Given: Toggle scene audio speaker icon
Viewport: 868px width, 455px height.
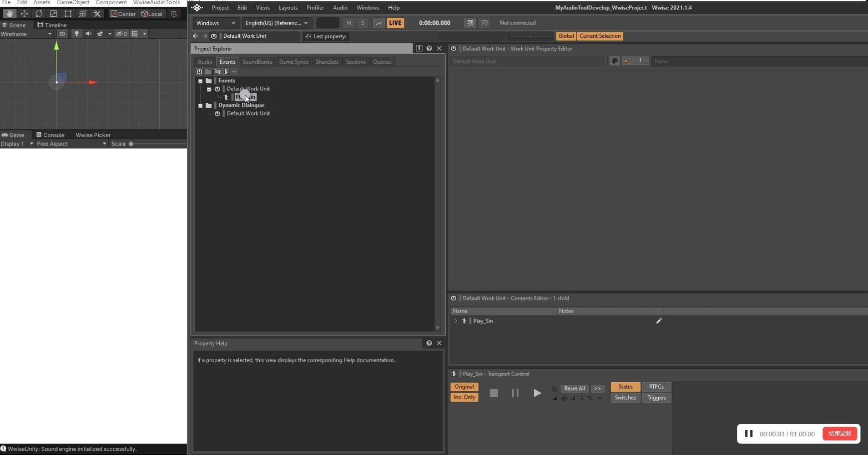Looking at the screenshot, I should (88, 34).
